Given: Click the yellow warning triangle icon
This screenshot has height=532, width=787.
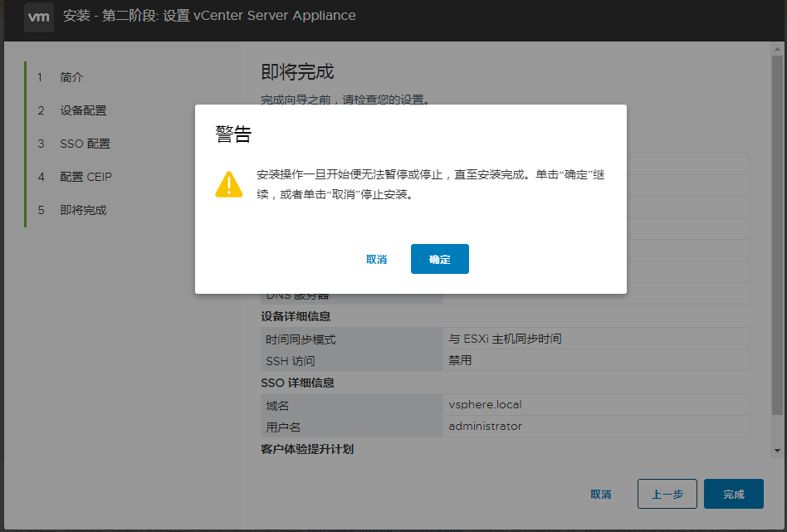Looking at the screenshot, I should [x=229, y=184].
